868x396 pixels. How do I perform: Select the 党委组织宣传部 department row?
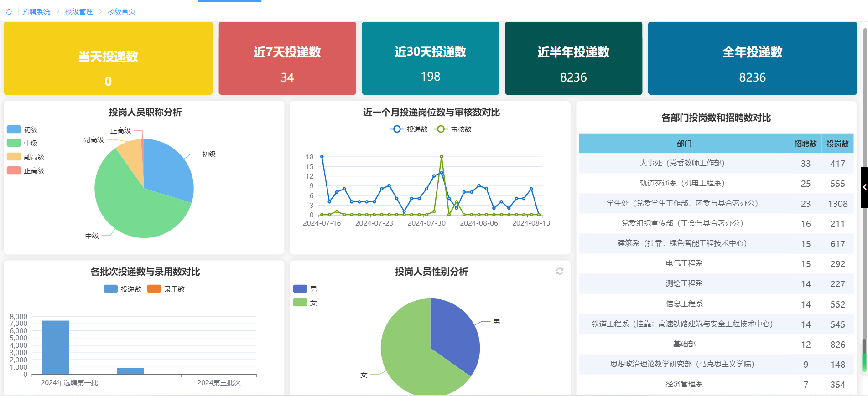[x=716, y=223]
